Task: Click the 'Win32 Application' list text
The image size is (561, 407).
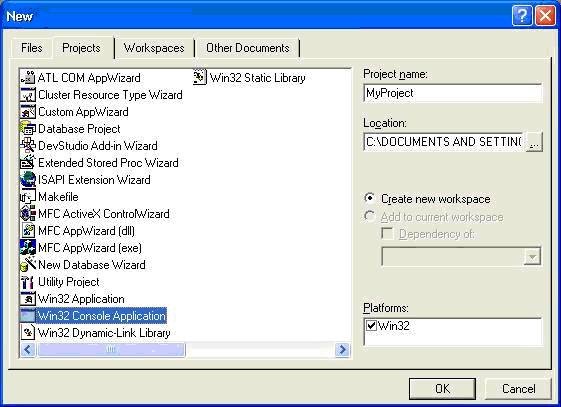Action: pyautogui.click(x=81, y=299)
